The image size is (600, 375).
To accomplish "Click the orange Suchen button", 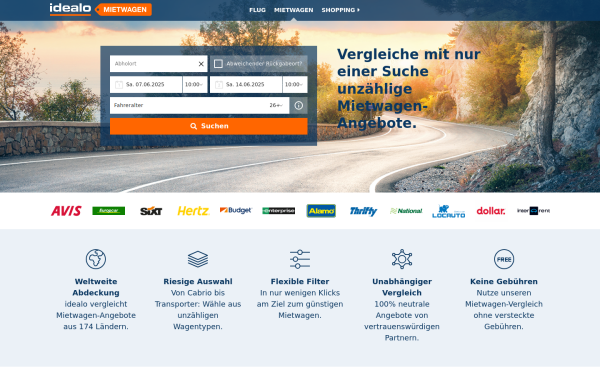I will pyautogui.click(x=209, y=126).
